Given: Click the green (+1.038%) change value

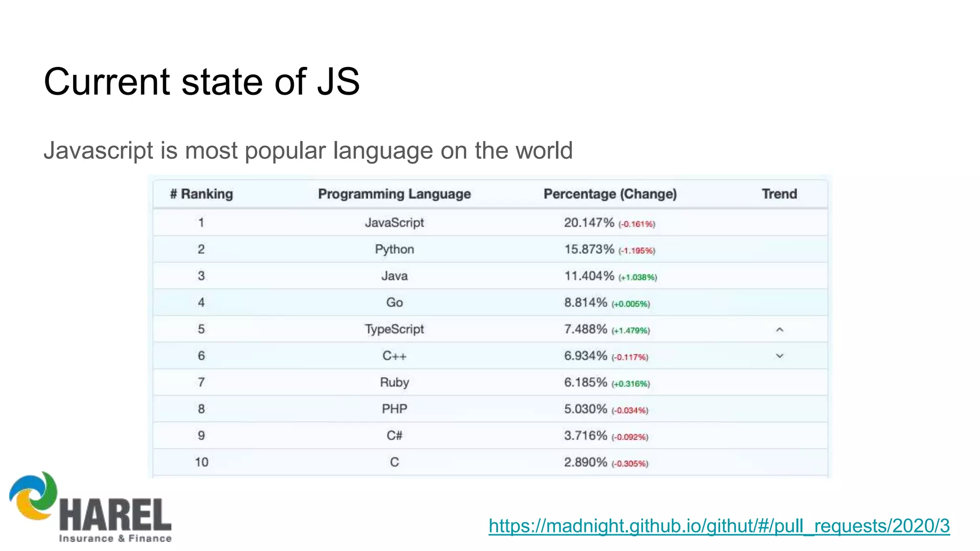Looking at the screenshot, I should 638,277.
